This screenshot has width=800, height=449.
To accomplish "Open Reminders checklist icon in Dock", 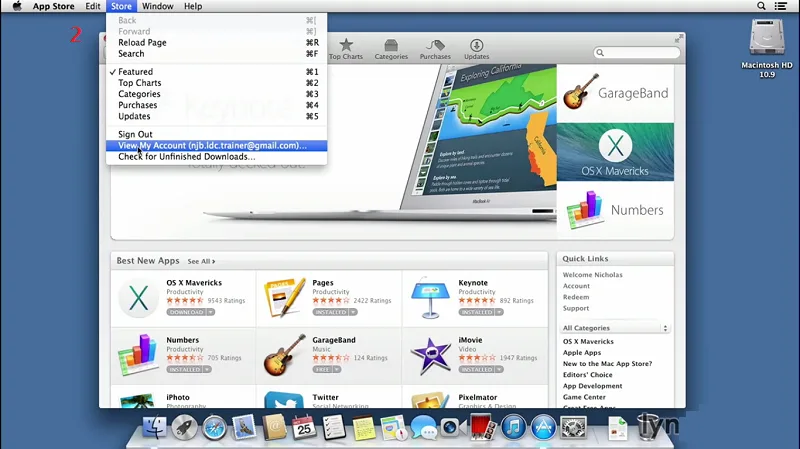I will pyautogui.click(x=334, y=427).
